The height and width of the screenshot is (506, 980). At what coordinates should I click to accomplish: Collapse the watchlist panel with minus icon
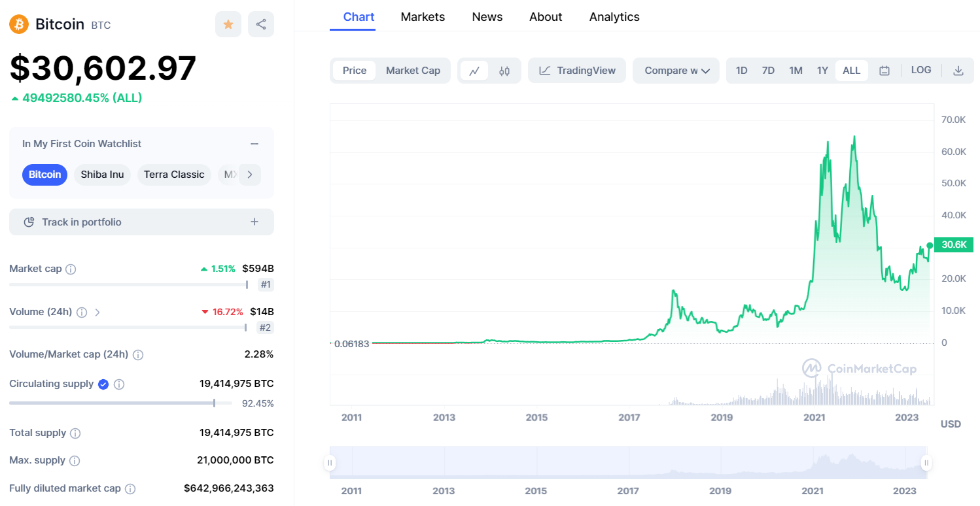(254, 144)
